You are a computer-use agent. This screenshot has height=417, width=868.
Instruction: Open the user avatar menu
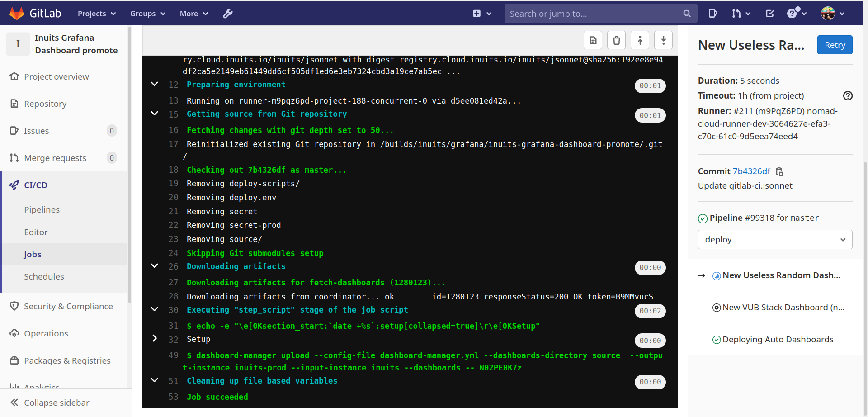(833, 14)
